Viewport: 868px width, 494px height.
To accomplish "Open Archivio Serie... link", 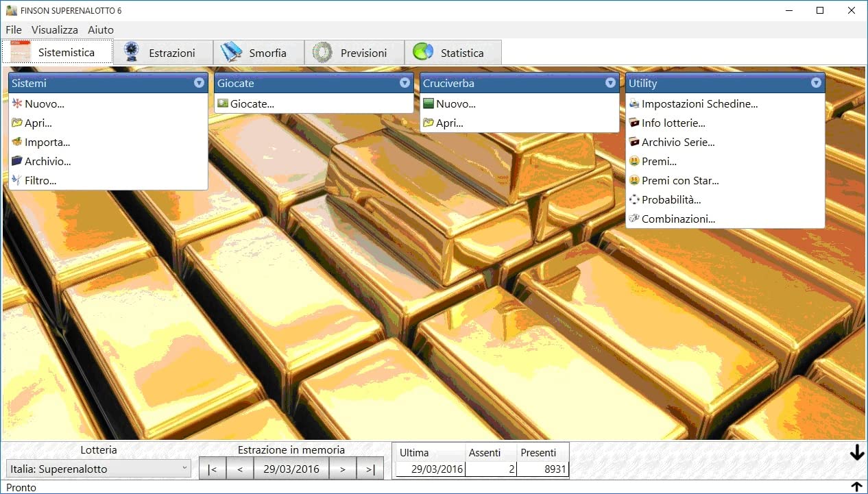I will pyautogui.click(x=678, y=143).
